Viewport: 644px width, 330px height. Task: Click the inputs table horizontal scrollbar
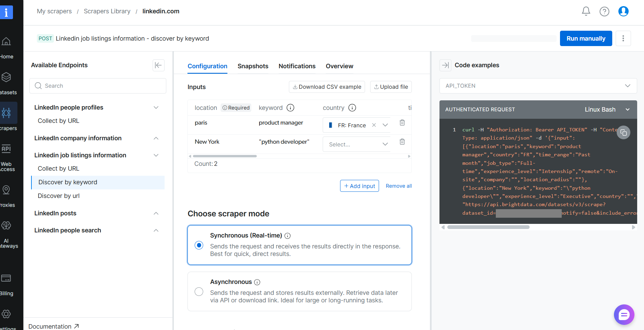(x=225, y=156)
